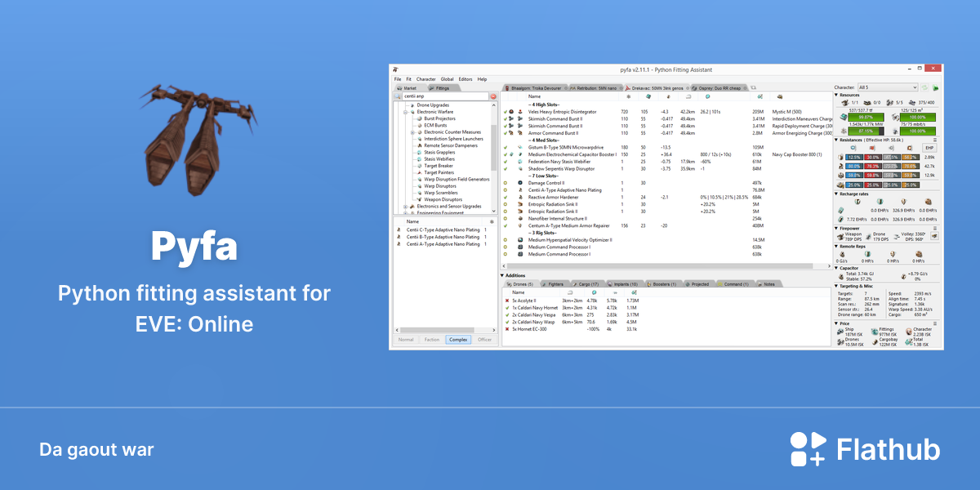Click the green refresh icon beside Character dropdown

coord(924,87)
